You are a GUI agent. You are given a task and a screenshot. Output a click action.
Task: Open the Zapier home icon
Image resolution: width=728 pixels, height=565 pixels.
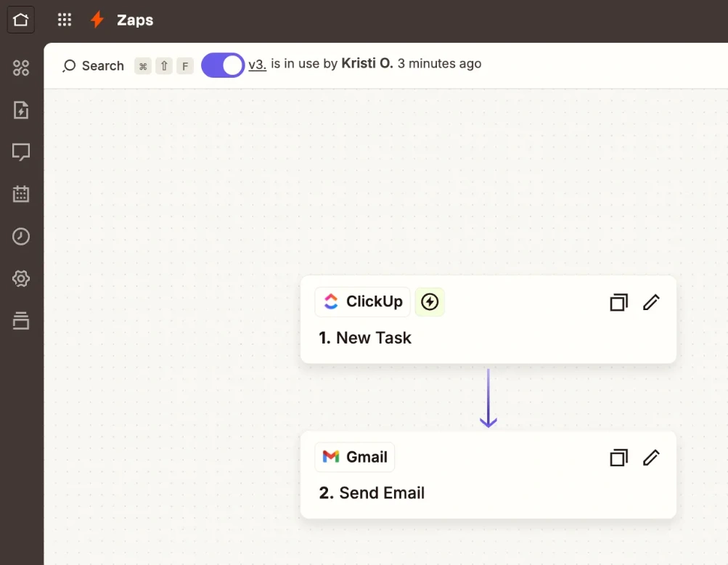click(20, 20)
